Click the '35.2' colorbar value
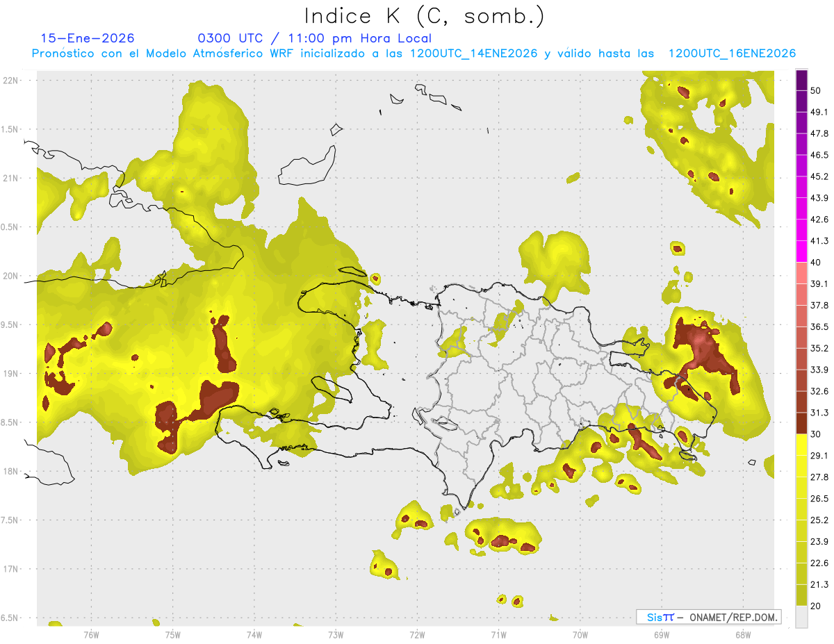Image resolution: width=834 pixels, height=644 pixels. pyautogui.click(x=819, y=348)
